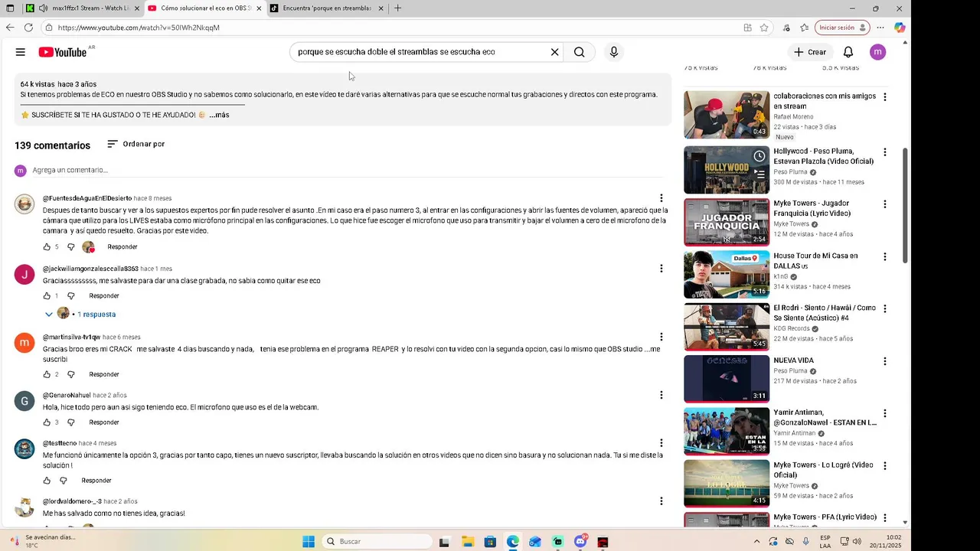Viewport: 980px width, 551px height.
Task: More options for Jugador Franquicia video
Action: click(x=885, y=204)
